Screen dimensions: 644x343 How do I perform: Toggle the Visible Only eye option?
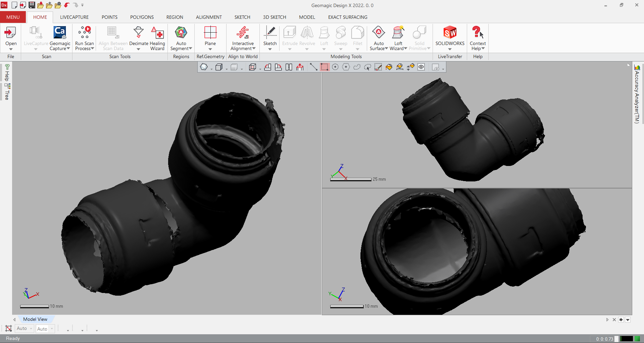[x=421, y=67]
